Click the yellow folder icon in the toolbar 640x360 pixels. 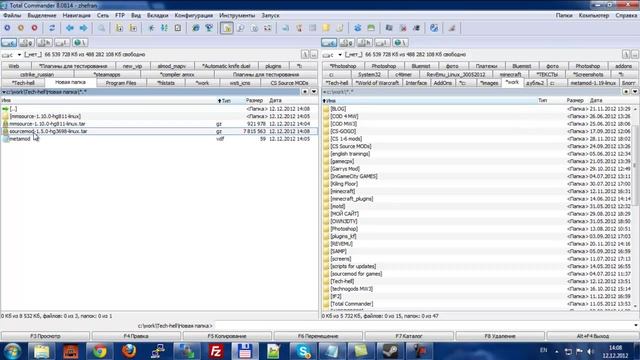(326, 28)
